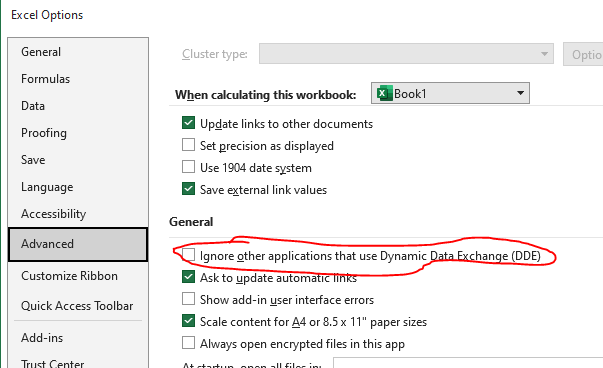Tick Always open encrypted files in this app

click(188, 343)
